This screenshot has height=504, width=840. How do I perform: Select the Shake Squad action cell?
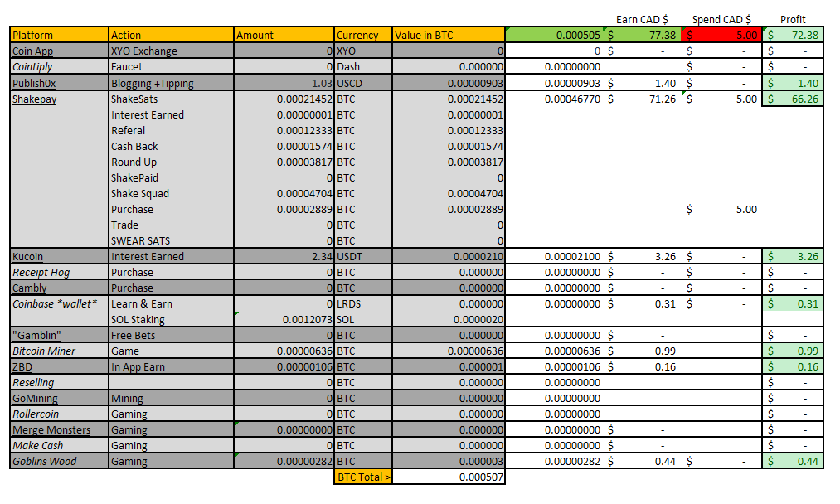point(172,193)
